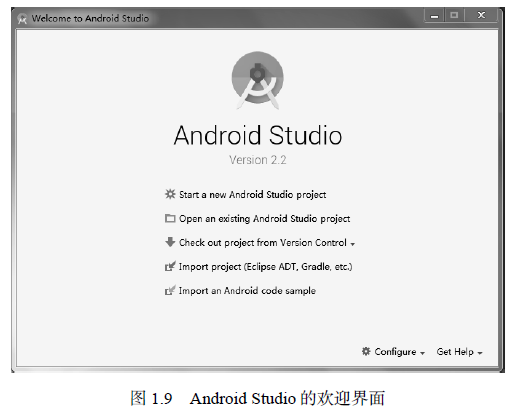Click the Configure gear icon
Image resolution: width=512 pixels, height=420 pixels.
click(x=366, y=351)
